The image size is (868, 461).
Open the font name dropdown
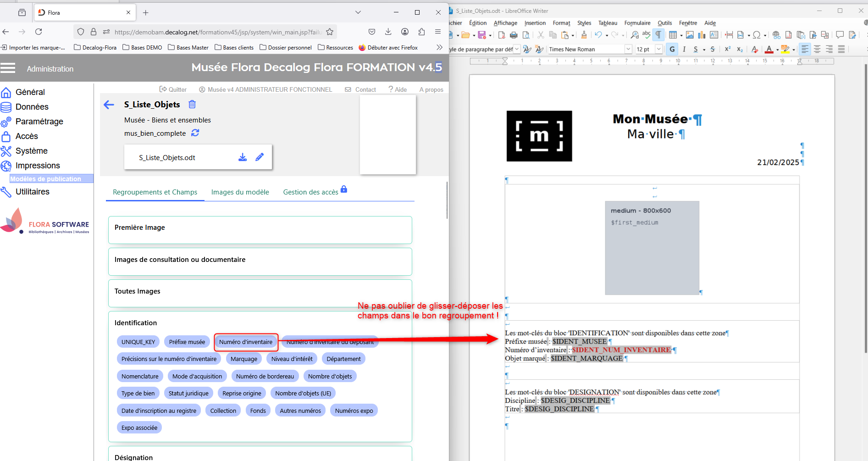coord(628,49)
